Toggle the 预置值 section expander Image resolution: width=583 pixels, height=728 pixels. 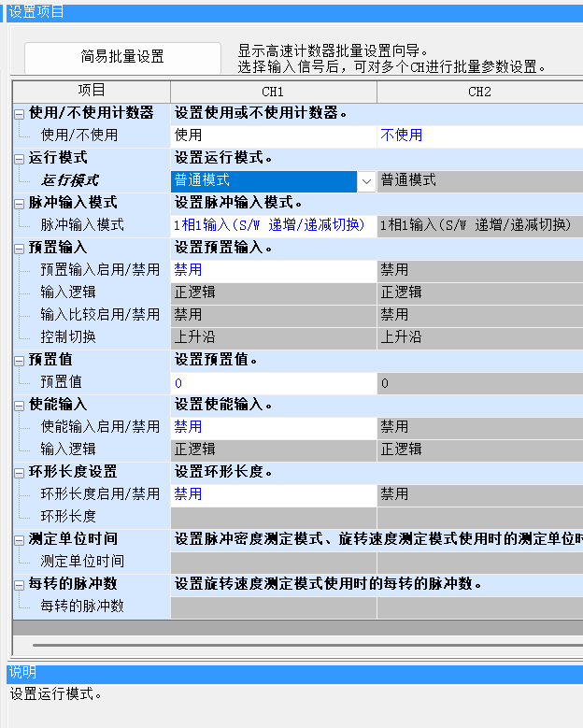20,360
